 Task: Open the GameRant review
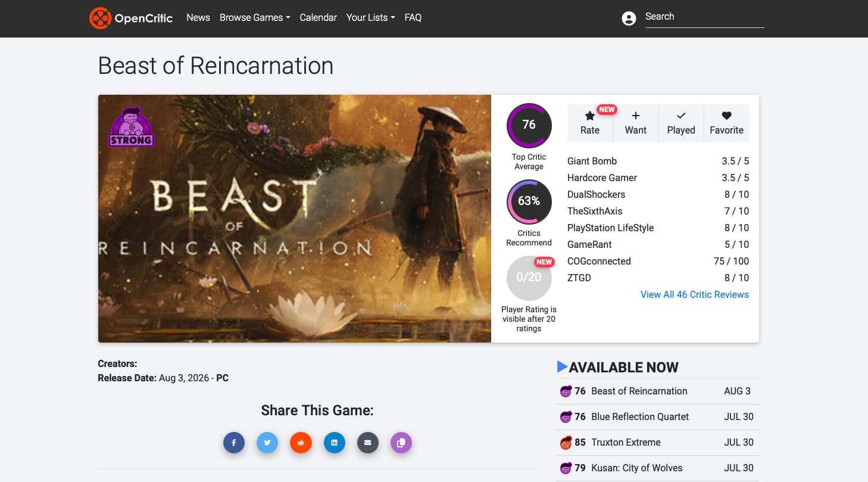click(589, 244)
